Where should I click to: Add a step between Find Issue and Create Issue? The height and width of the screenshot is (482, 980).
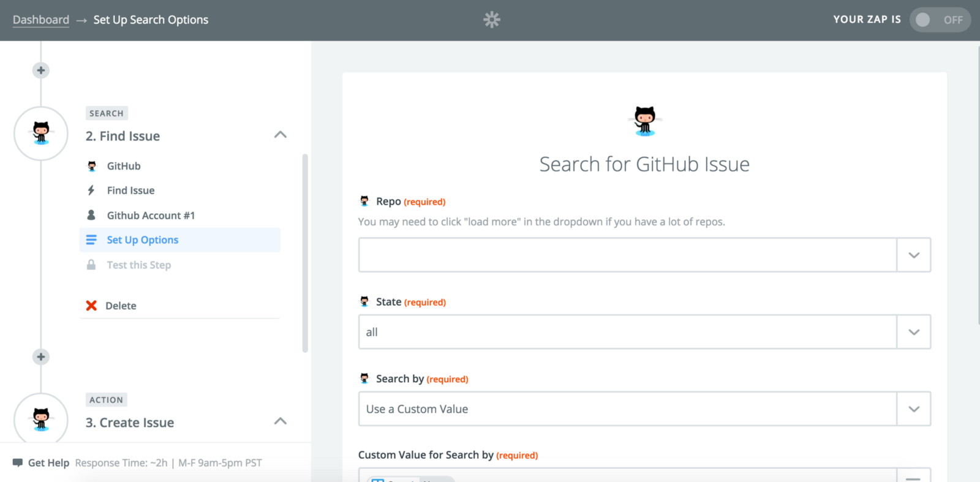pos(41,357)
